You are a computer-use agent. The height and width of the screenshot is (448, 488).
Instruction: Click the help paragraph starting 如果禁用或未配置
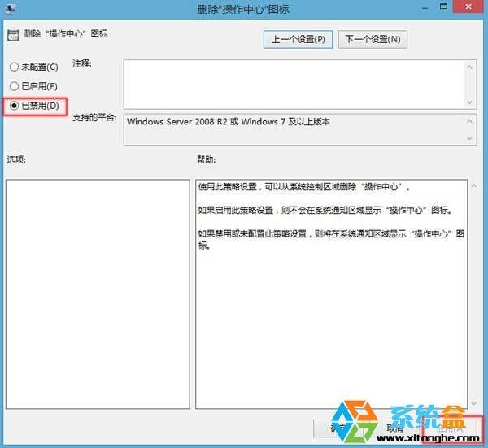tap(332, 239)
